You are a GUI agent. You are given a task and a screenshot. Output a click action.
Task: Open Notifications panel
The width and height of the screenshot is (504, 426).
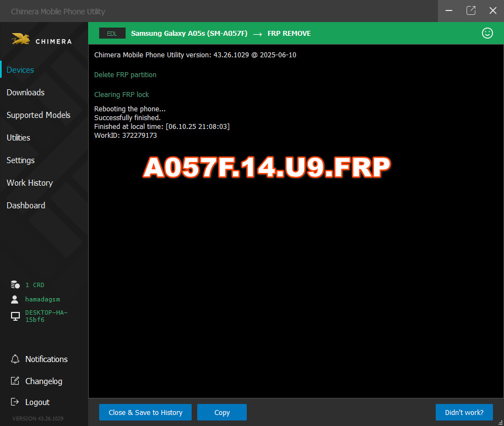[x=46, y=359]
